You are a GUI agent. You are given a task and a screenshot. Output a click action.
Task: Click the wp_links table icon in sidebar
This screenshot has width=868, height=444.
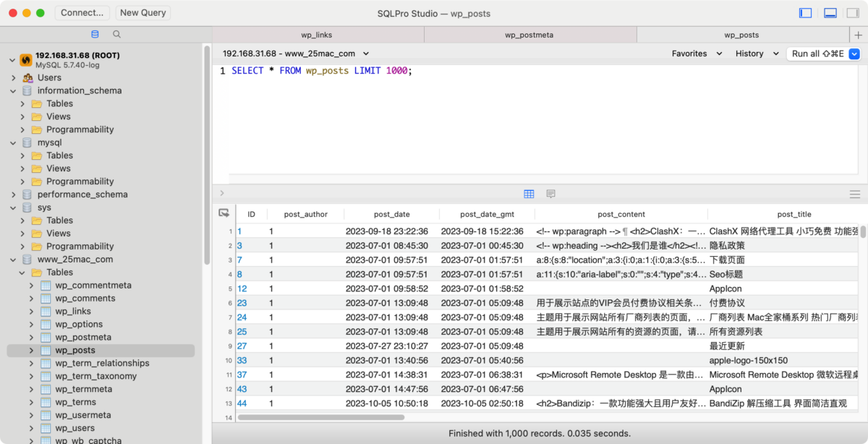[46, 311]
